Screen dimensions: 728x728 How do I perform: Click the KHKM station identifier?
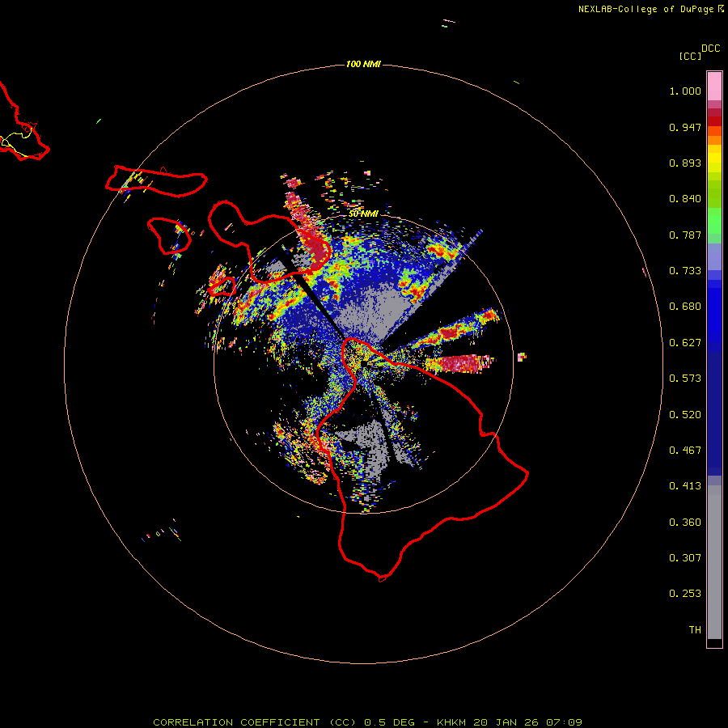(x=451, y=722)
